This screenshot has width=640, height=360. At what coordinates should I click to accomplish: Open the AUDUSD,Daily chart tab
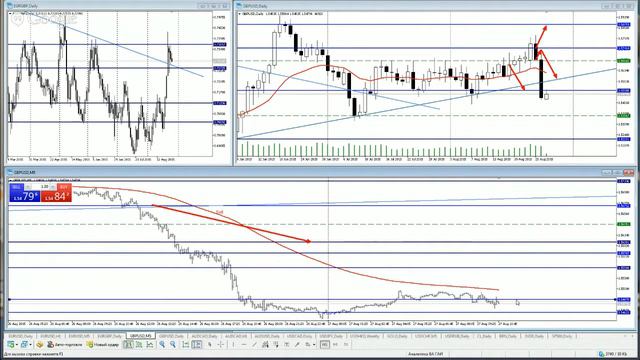[267, 336]
